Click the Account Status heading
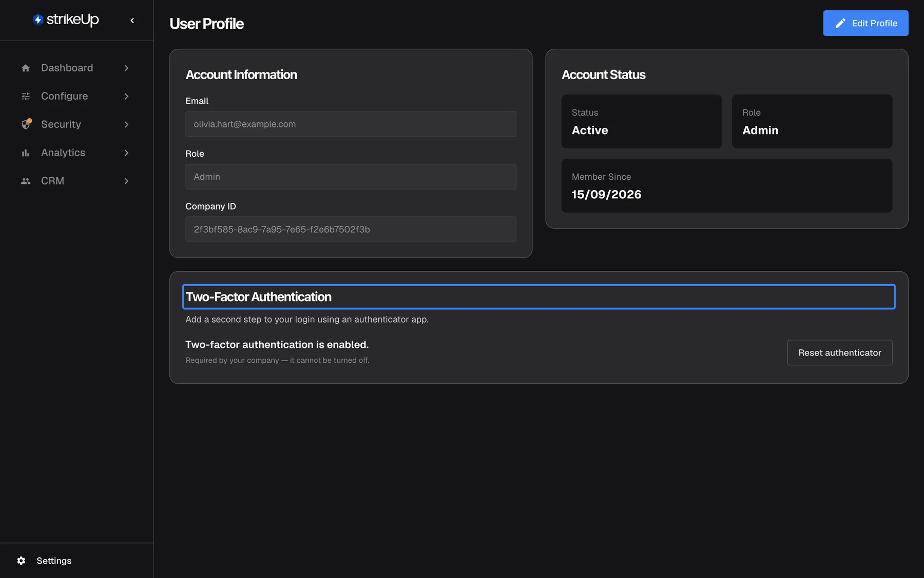The width and height of the screenshot is (924, 578). pos(604,74)
